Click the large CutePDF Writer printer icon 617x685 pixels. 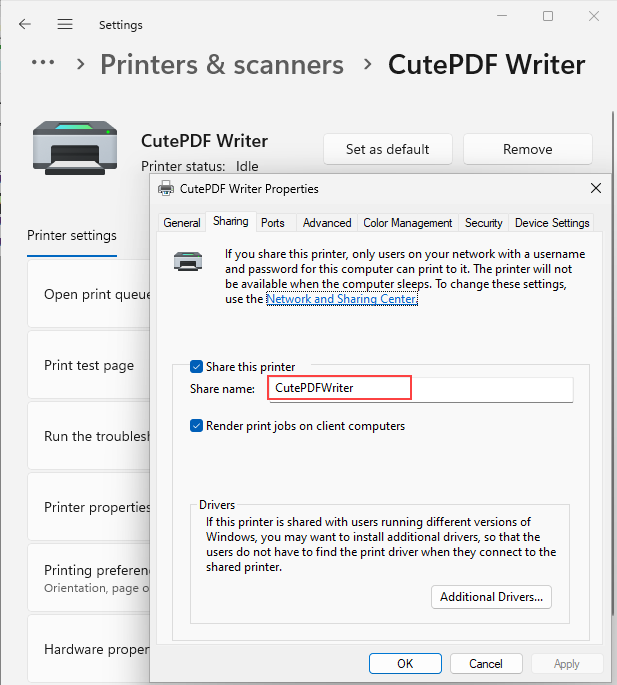[75, 148]
